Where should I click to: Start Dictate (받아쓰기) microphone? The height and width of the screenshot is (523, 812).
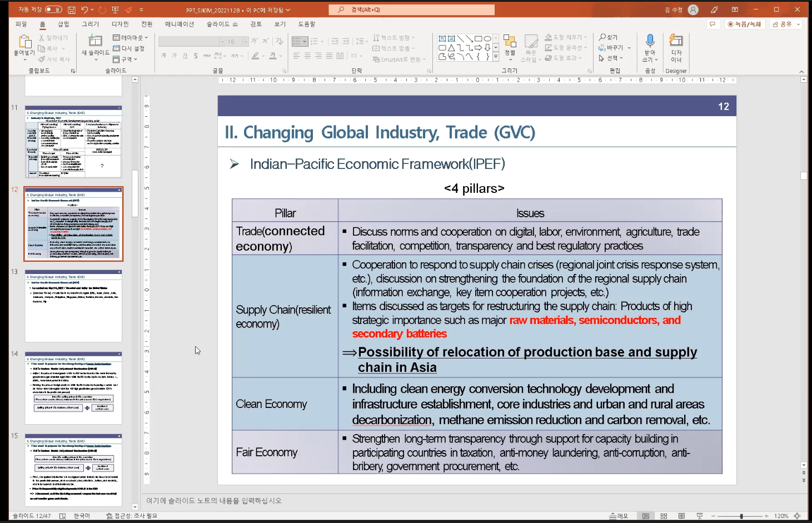click(650, 42)
